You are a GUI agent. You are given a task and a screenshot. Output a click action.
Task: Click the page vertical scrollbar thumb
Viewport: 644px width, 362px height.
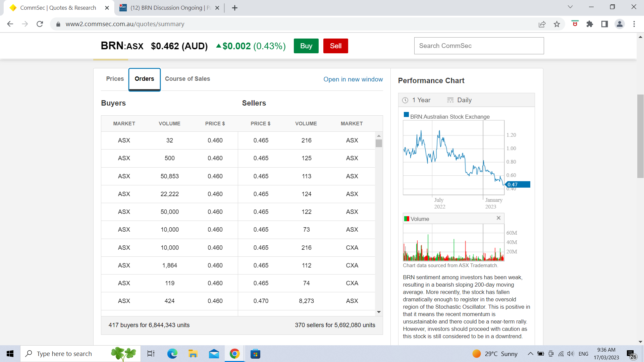pos(640,136)
